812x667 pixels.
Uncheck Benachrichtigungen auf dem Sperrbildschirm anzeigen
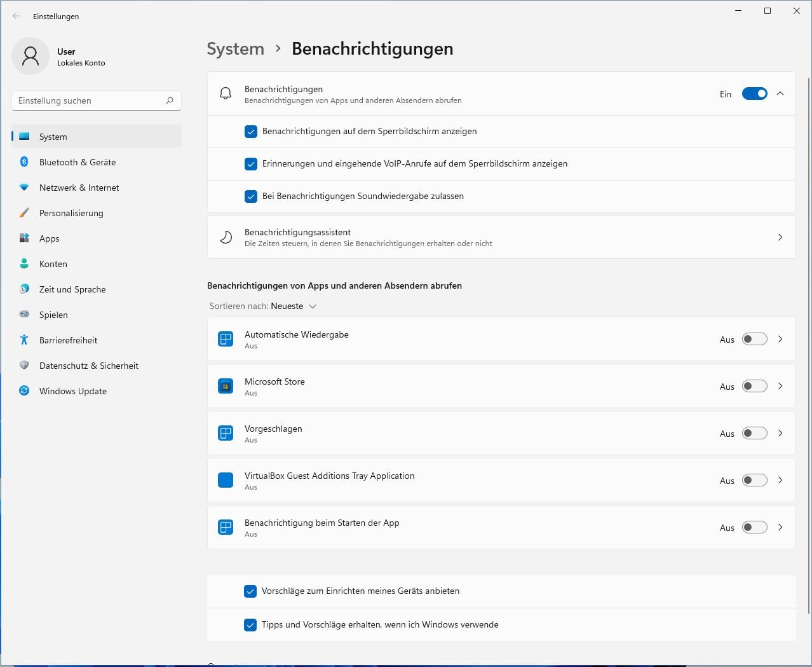[251, 132]
